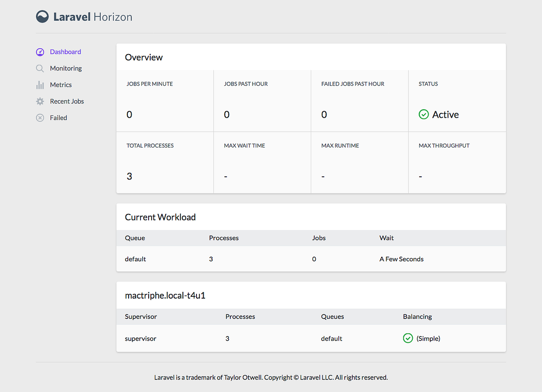Click the supervisor row in the bottom table

[140, 338]
